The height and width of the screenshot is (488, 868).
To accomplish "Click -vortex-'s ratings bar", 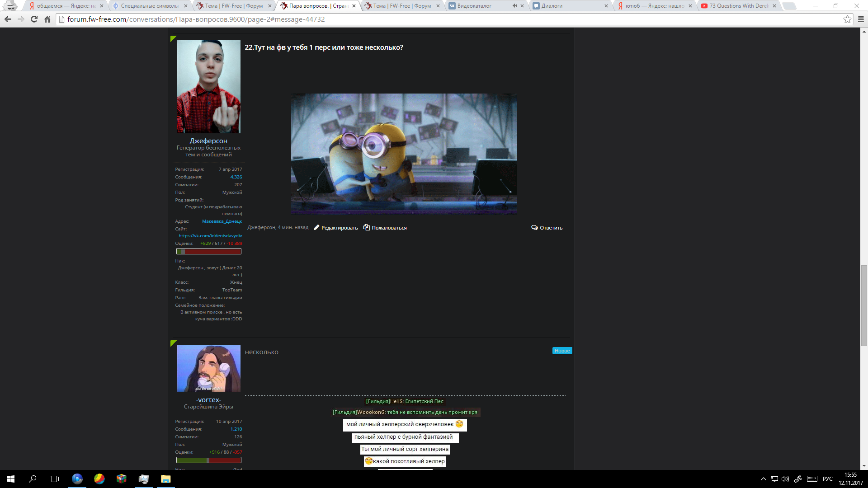I will [208, 460].
